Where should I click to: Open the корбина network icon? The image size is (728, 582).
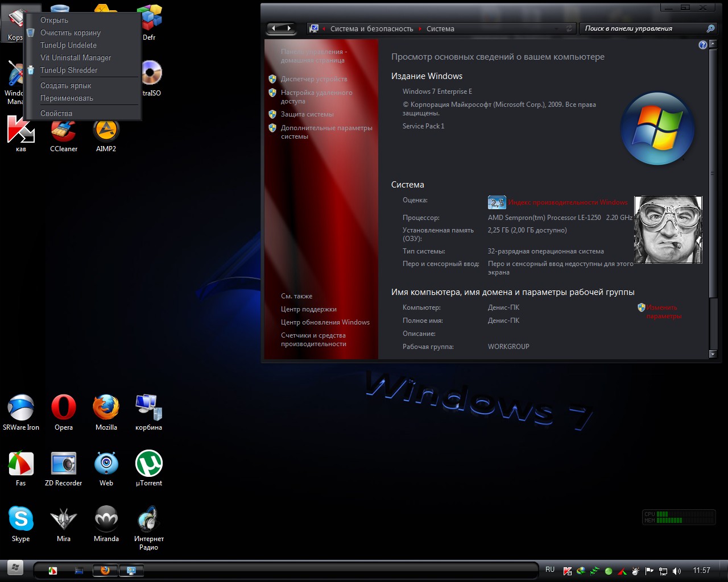click(x=149, y=413)
